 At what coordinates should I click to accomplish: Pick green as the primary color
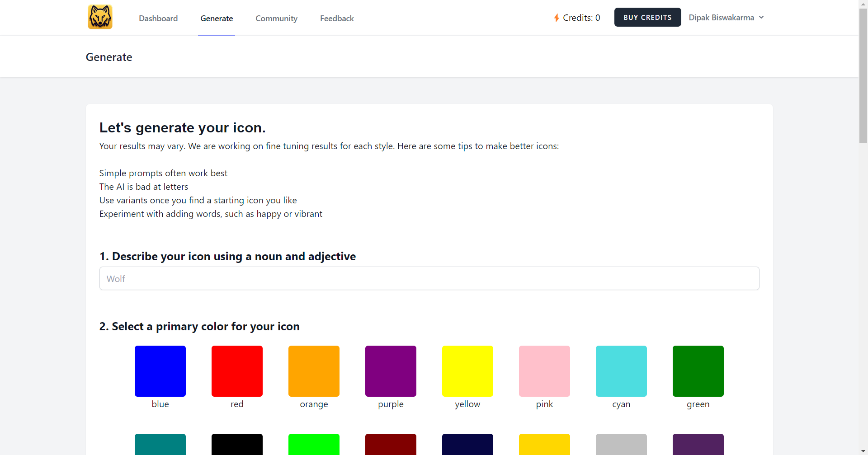(698, 371)
